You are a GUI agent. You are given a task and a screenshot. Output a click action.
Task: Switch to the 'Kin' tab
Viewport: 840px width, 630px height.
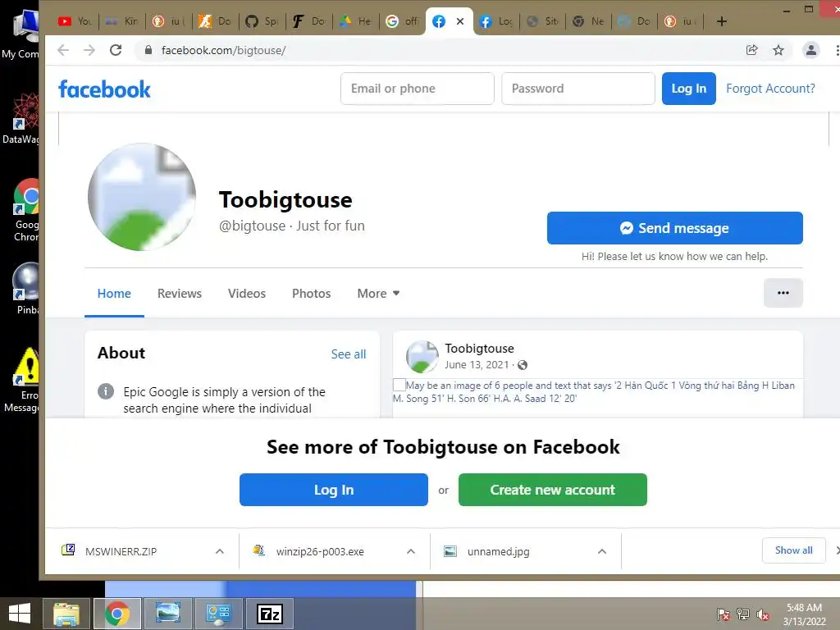pyautogui.click(x=121, y=21)
